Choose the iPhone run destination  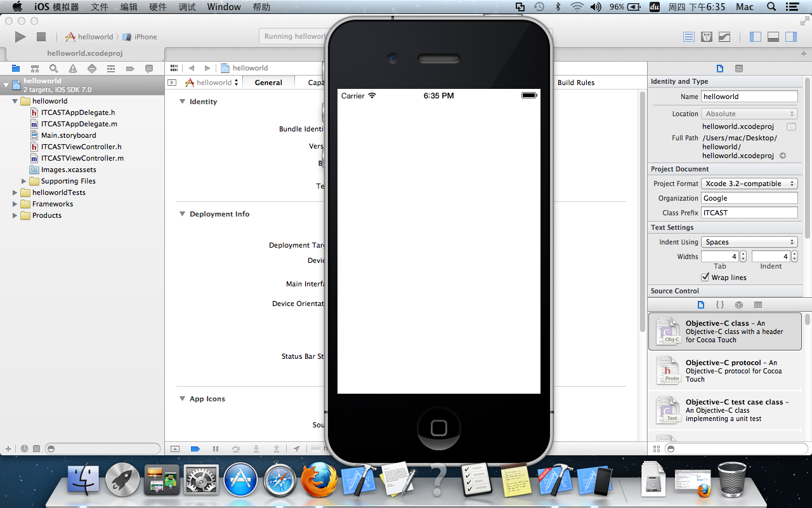tap(140, 37)
